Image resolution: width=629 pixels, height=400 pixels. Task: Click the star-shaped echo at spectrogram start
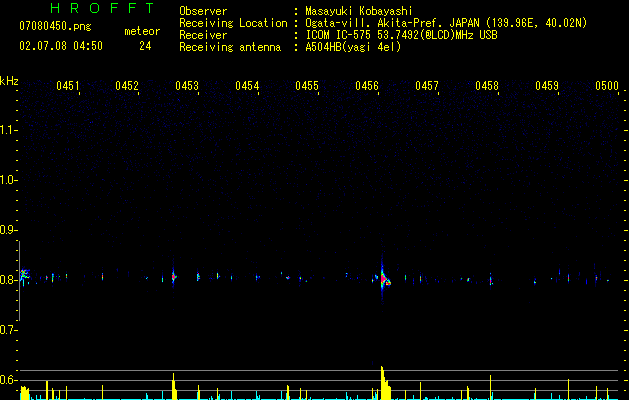(24, 275)
